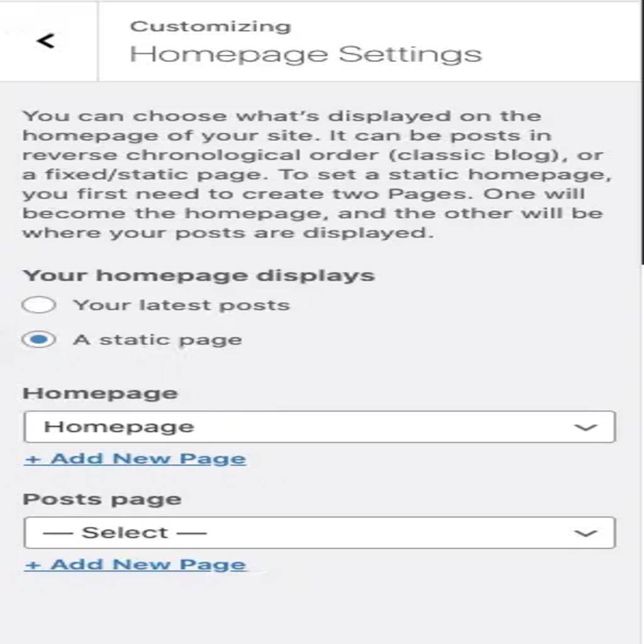Go back using the left arrow icon
This screenshot has height=644, width=644.
(x=45, y=41)
